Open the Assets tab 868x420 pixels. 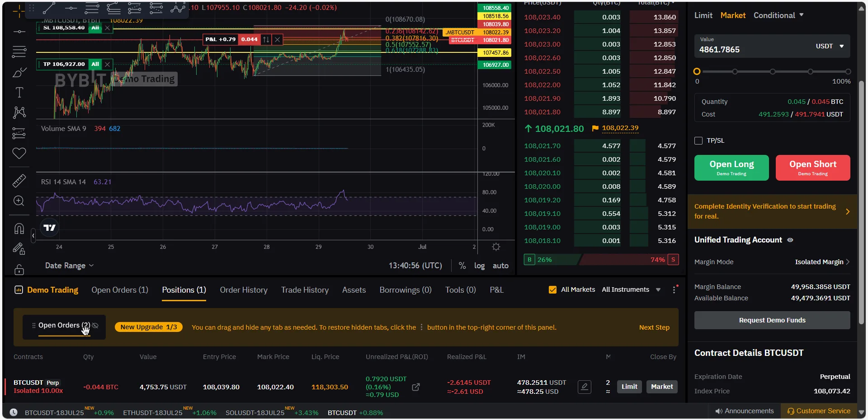click(354, 290)
